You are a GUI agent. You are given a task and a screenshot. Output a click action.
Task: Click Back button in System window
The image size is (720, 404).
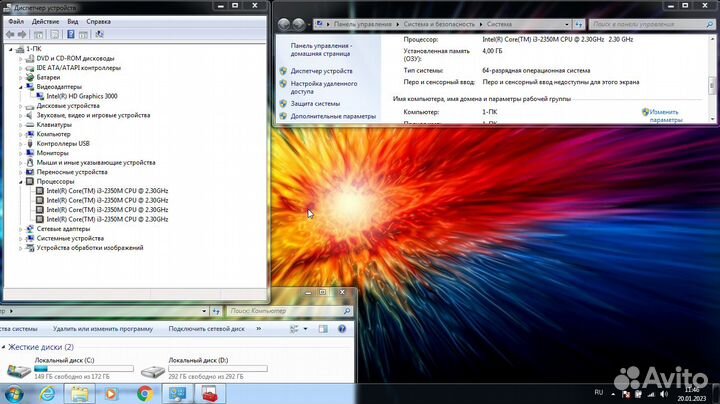(x=284, y=24)
